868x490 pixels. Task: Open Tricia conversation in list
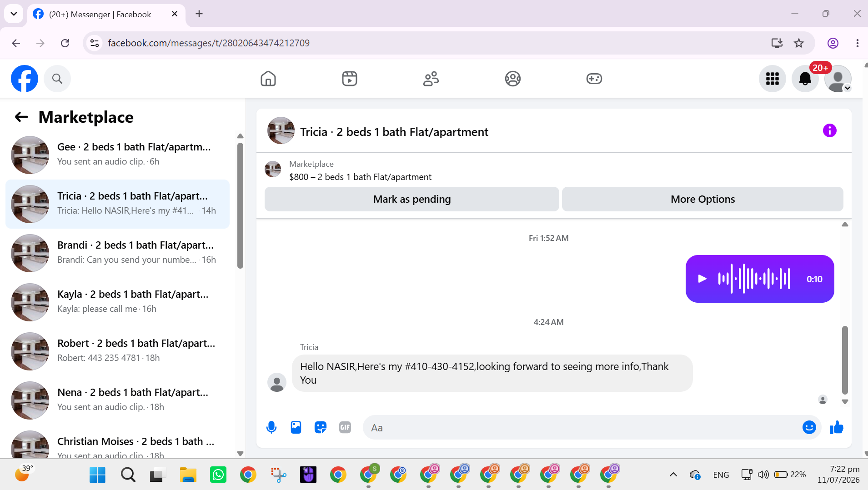pyautogui.click(x=117, y=204)
